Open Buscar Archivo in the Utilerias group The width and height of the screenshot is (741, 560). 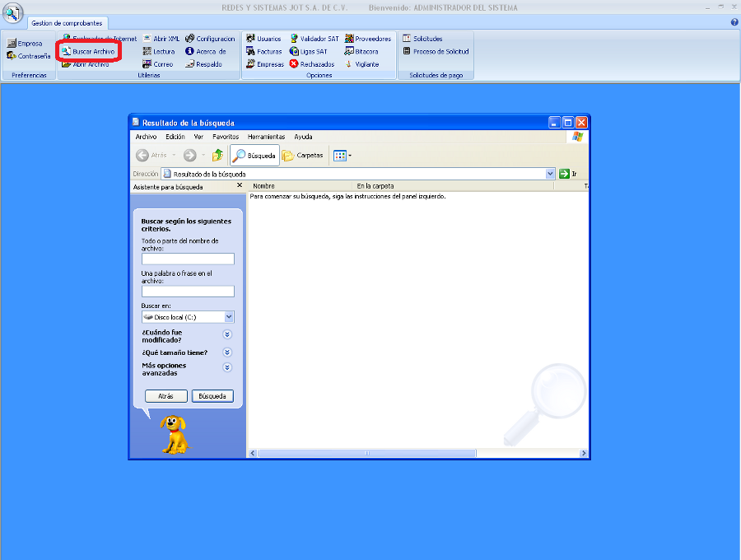[x=89, y=51]
